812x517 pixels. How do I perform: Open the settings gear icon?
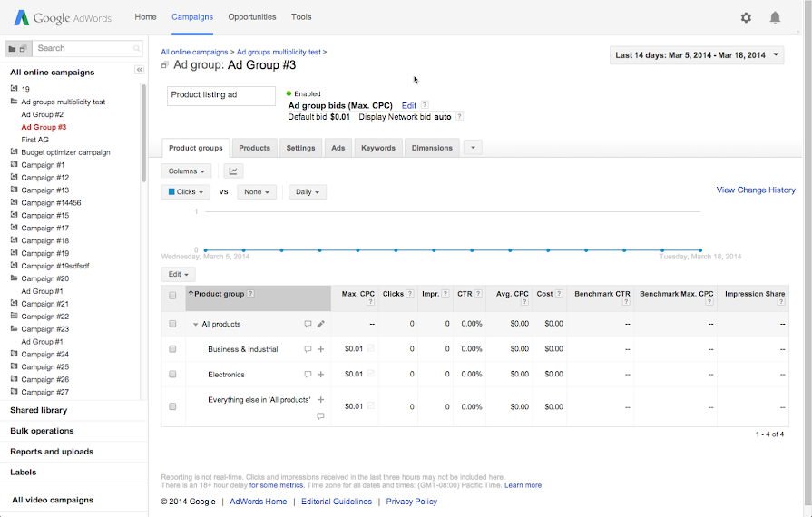tap(746, 17)
